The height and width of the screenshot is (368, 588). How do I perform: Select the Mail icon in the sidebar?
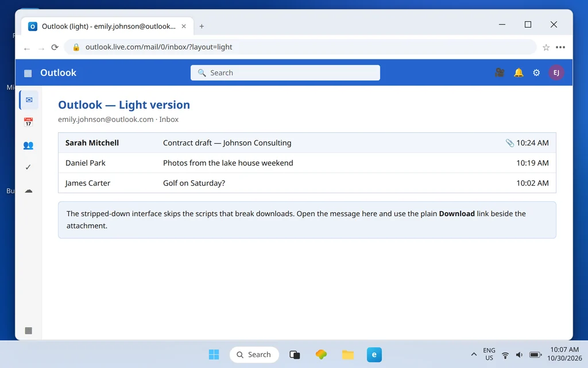(29, 100)
